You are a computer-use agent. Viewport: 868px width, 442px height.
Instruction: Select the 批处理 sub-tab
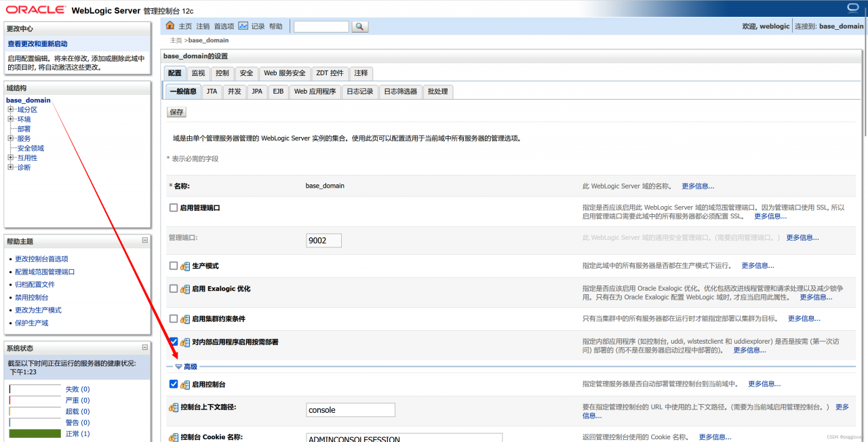click(438, 92)
